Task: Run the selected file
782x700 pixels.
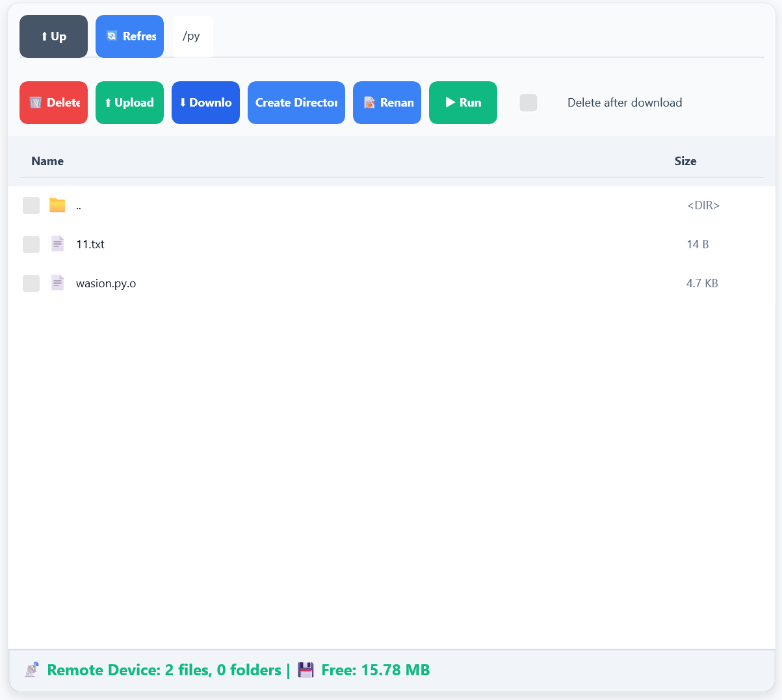Action: [463, 103]
